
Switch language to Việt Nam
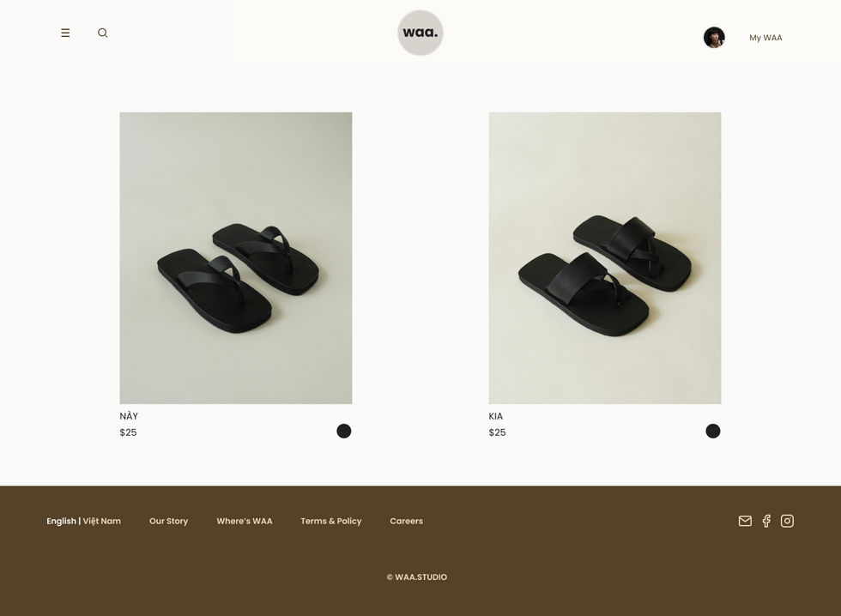(102, 521)
